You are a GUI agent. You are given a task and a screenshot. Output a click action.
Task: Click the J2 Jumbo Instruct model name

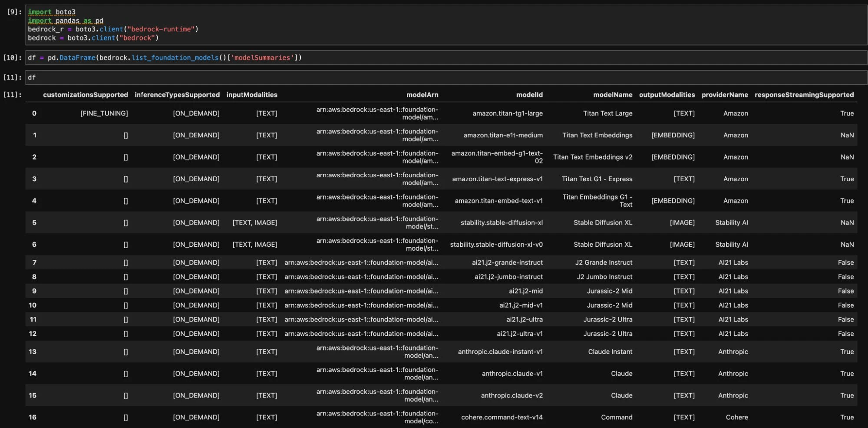[604, 277]
